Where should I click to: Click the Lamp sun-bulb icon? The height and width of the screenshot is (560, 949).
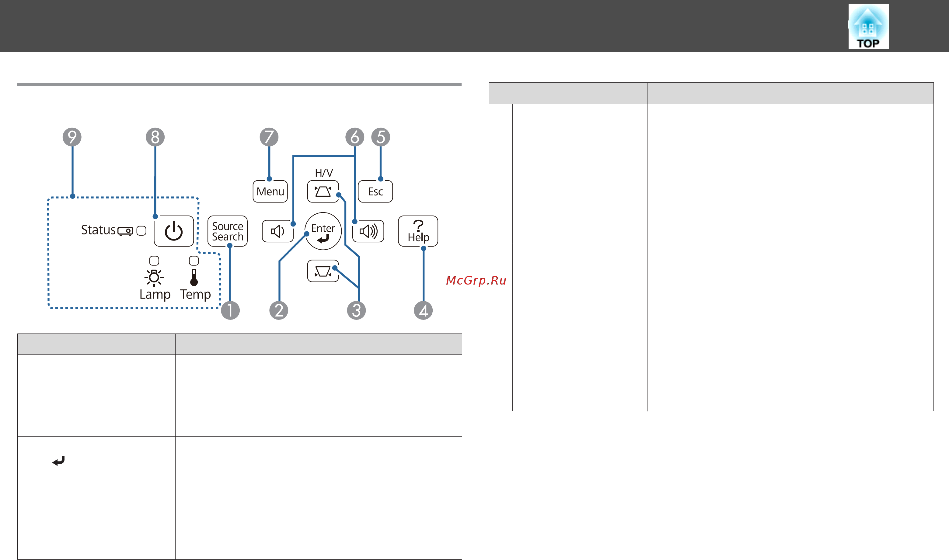pos(154,278)
